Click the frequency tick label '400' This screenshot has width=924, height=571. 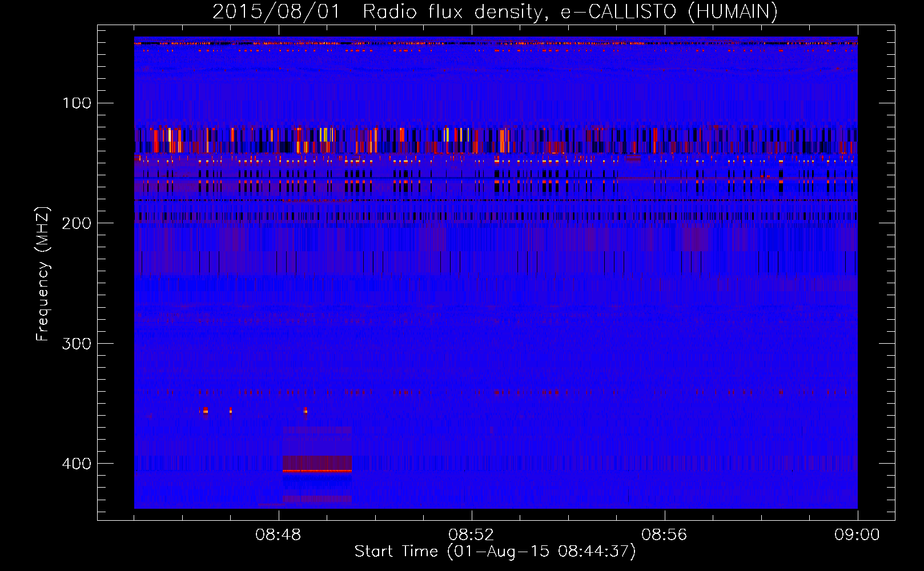[x=77, y=464]
